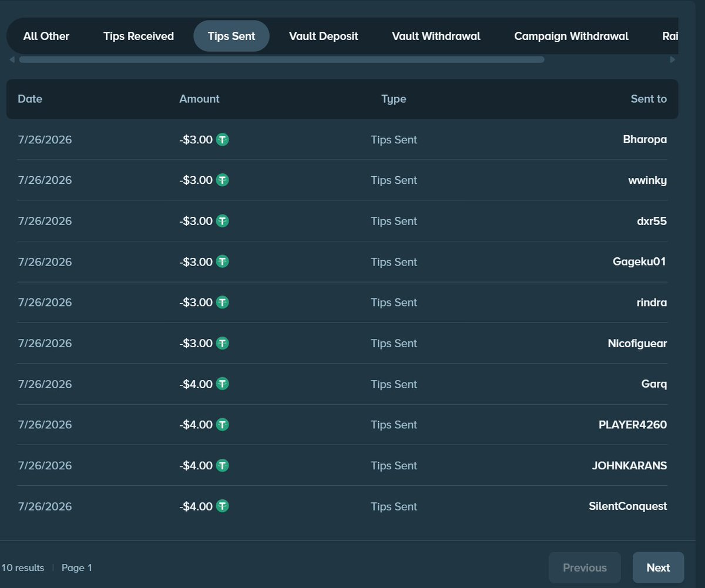
Task: Click the Date column header
Action: coord(30,99)
